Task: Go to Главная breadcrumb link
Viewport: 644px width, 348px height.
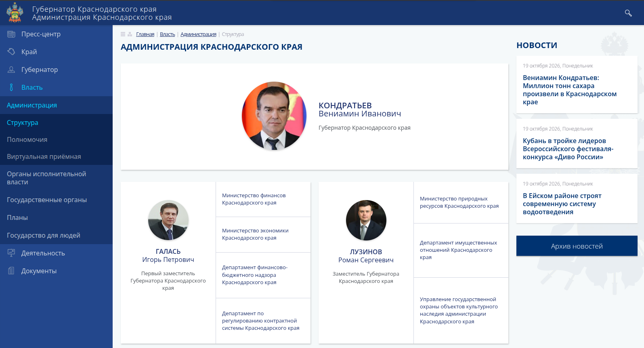Action: pos(145,34)
